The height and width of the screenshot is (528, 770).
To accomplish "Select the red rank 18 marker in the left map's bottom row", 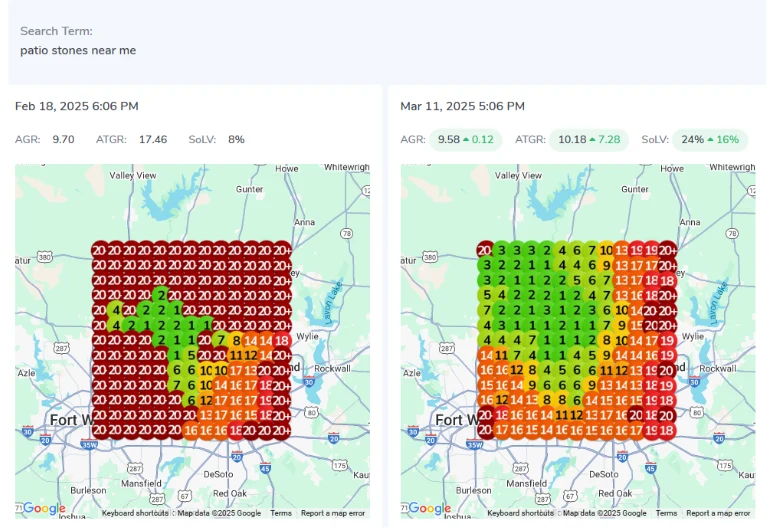I will [236, 430].
